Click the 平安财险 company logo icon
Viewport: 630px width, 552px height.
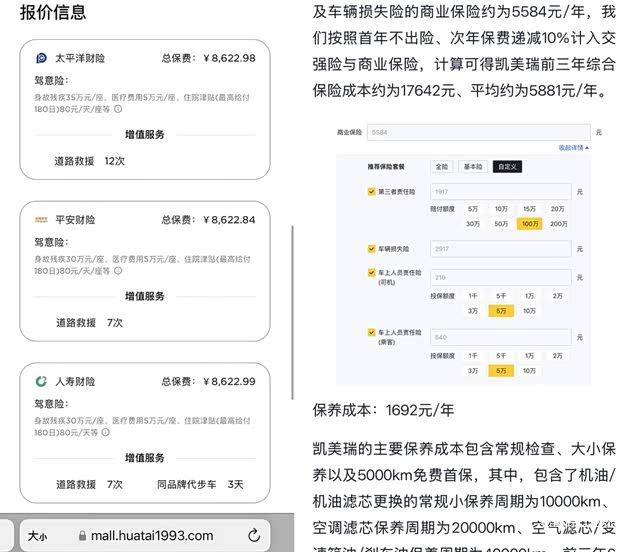click(x=41, y=219)
